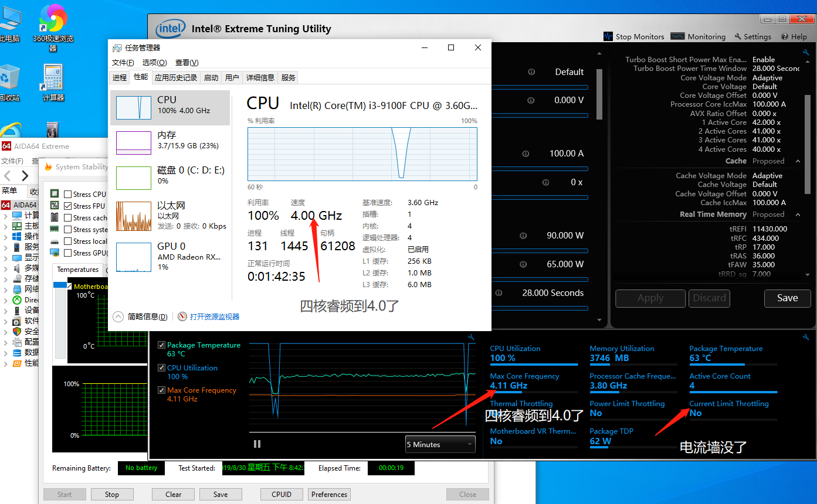Click info icon beside 65.000 W in XTU
The image size is (817, 504).
[x=523, y=264]
